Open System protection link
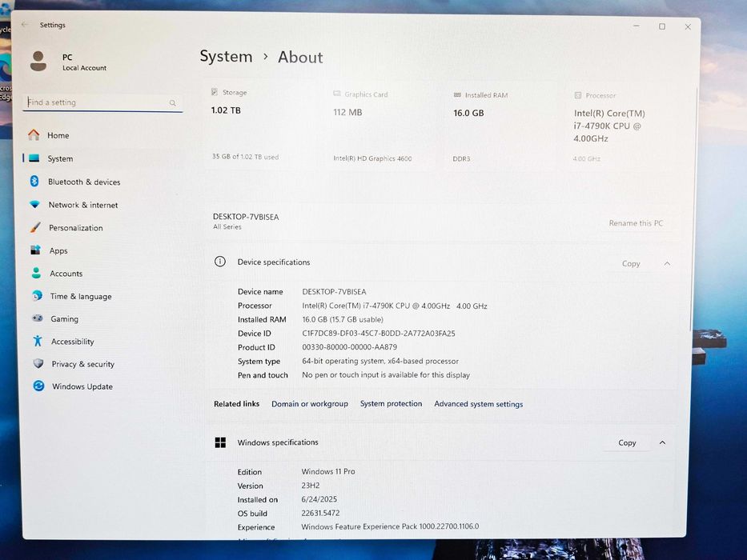 click(x=392, y=403)
